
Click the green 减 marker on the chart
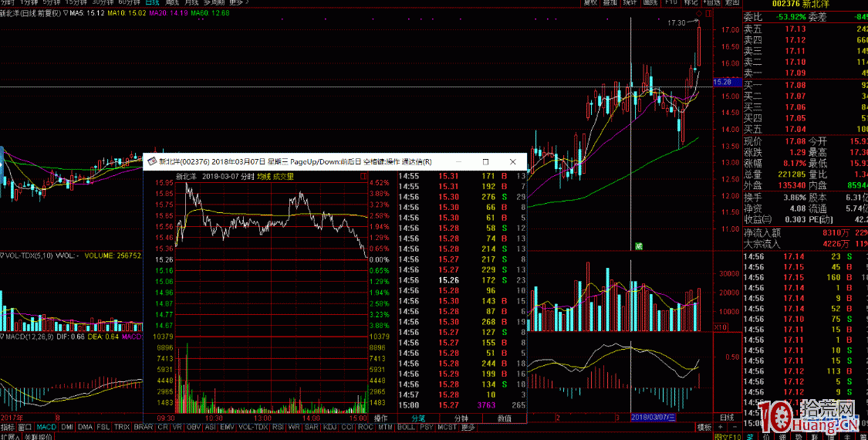639,245
